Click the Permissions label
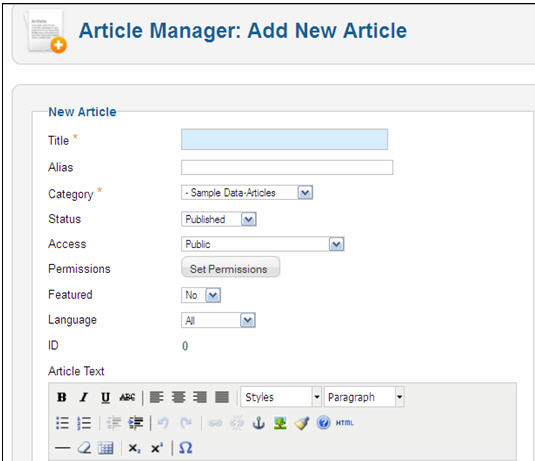535x461 pixels. (x=79, y=269)
